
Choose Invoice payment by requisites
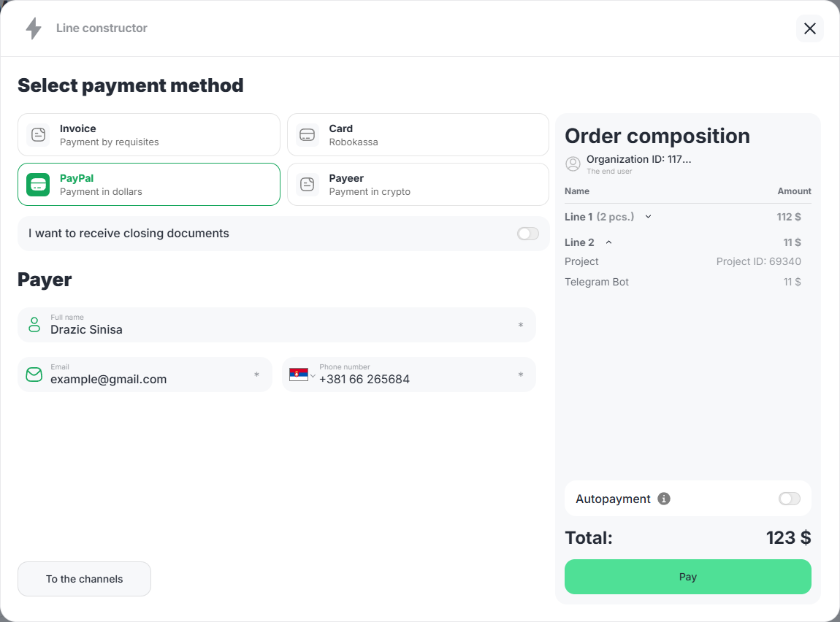pyautogui.click(x=149, y=135)
